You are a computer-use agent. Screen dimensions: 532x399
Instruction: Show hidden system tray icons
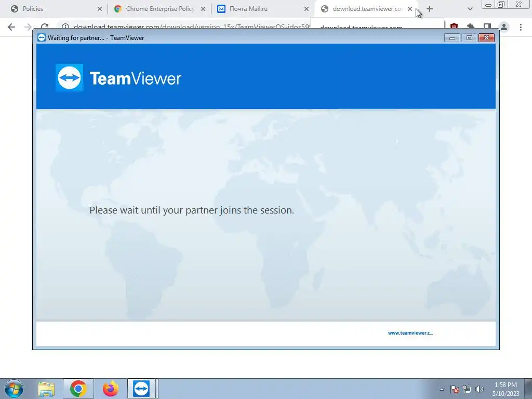point(442,389)
